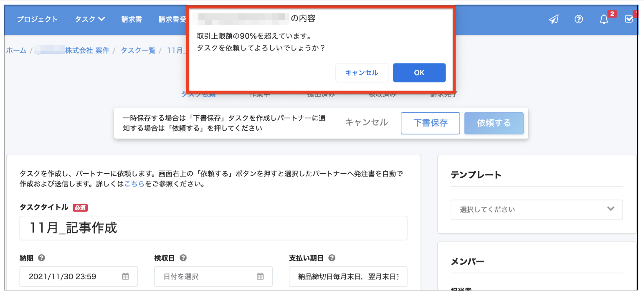Expand the タスク menu dropdown
The height and width of the screenshot is (296, 644).
tap(90, 19)
